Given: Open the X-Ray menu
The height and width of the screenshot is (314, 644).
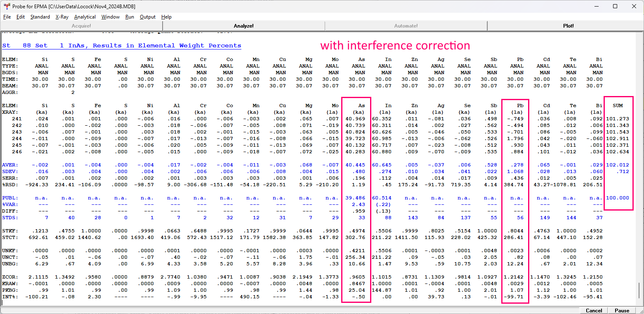Looking at the screenshot, I should 62,17.
